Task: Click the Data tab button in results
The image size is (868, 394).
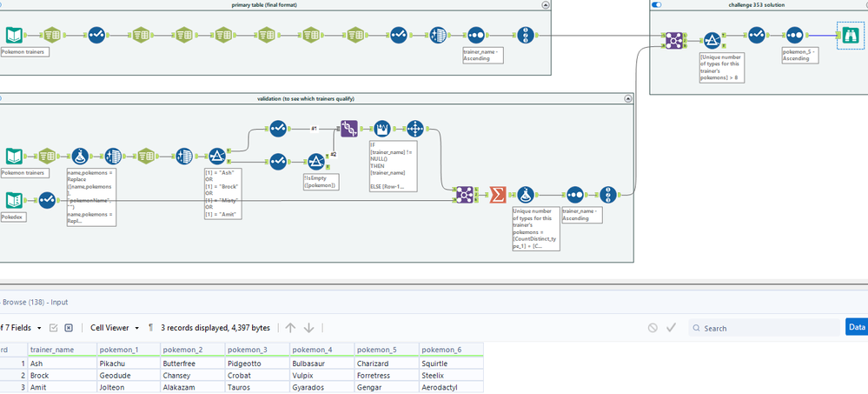Action: pos(857,328)
